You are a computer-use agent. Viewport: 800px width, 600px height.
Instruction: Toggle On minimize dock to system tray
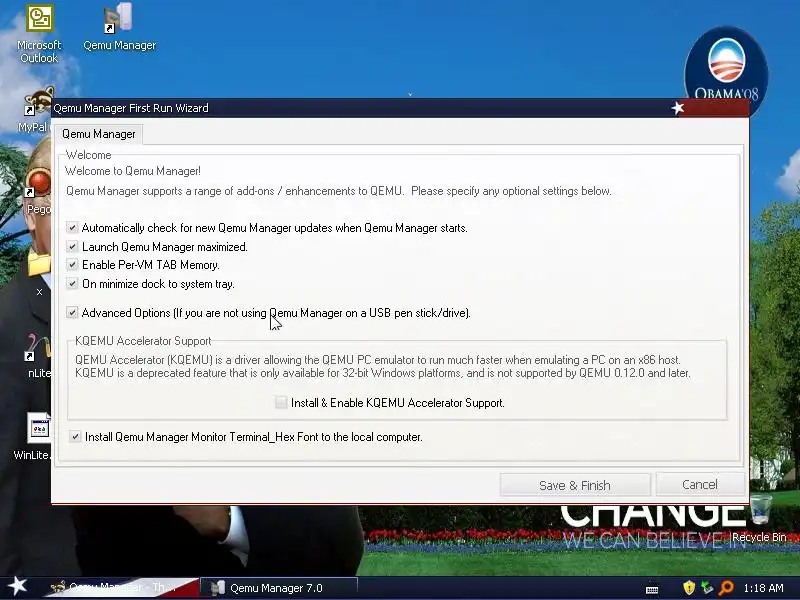(72, 283)
